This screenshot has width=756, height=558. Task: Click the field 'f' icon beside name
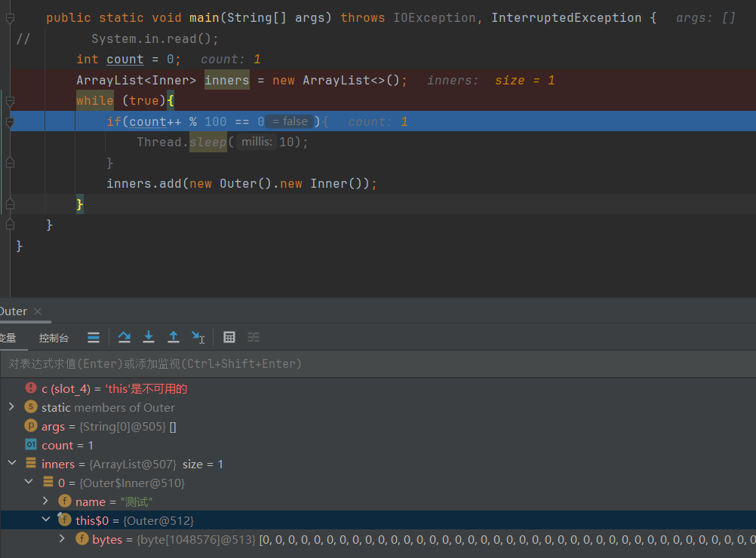pos(65,501)
